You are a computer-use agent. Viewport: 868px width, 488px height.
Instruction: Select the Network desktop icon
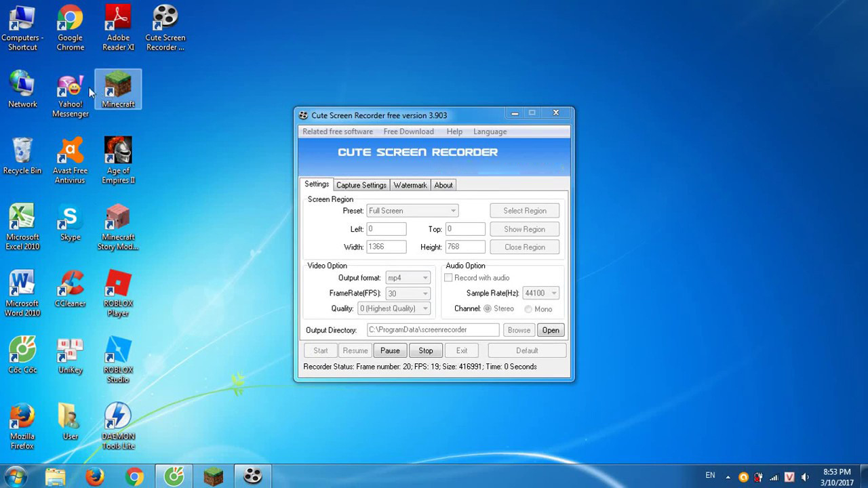click(x=22, y=89)
